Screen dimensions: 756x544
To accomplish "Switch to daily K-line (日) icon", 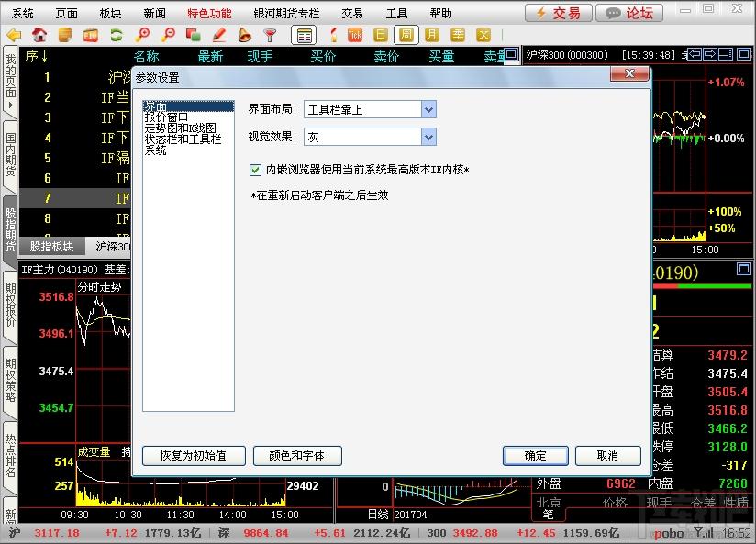I will click(381, 35).
